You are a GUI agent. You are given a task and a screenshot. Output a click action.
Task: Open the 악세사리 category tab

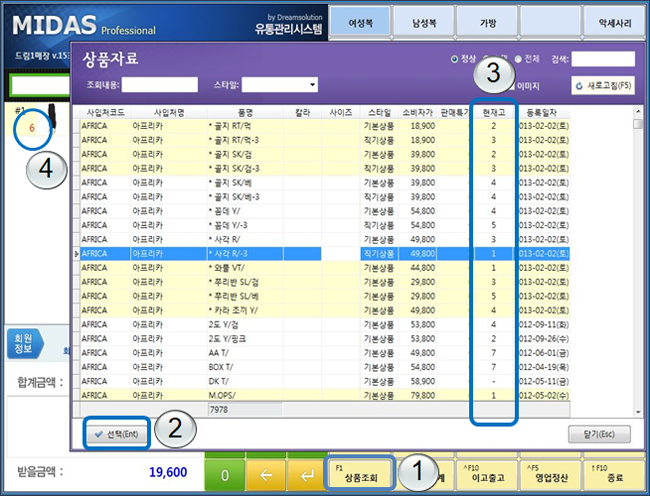614,22
